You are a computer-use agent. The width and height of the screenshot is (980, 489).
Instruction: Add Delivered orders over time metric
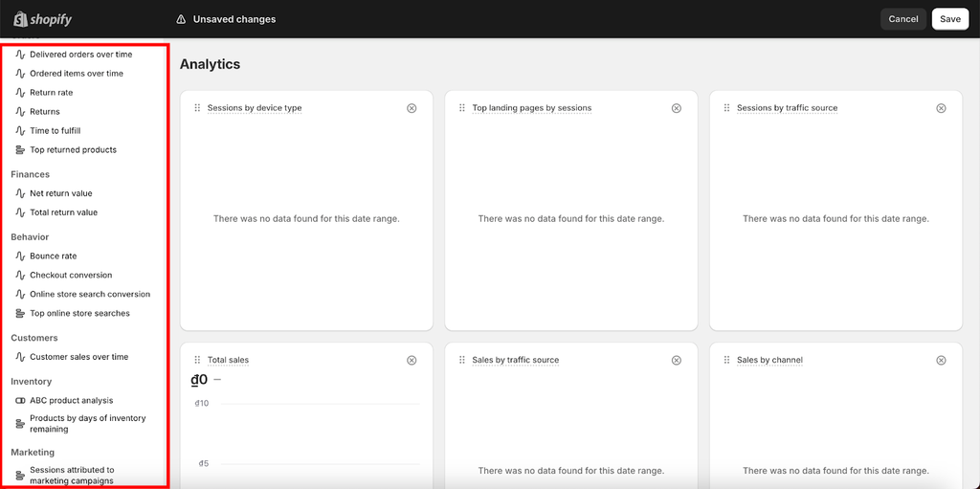click(81, 55)
